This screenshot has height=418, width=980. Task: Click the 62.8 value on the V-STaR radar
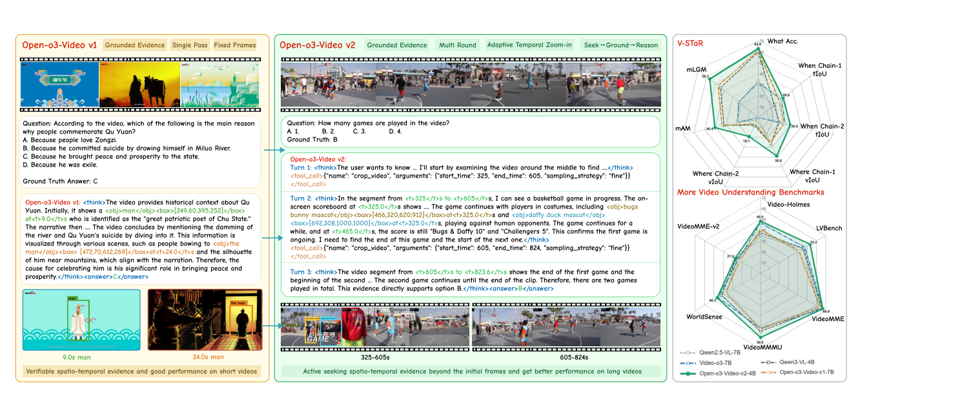coord(757,45)
